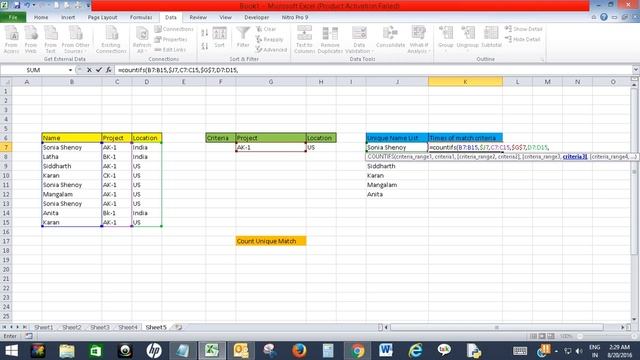Click Existing Connections icon
This screenshot has height=360, width=640.
(111, 39)
